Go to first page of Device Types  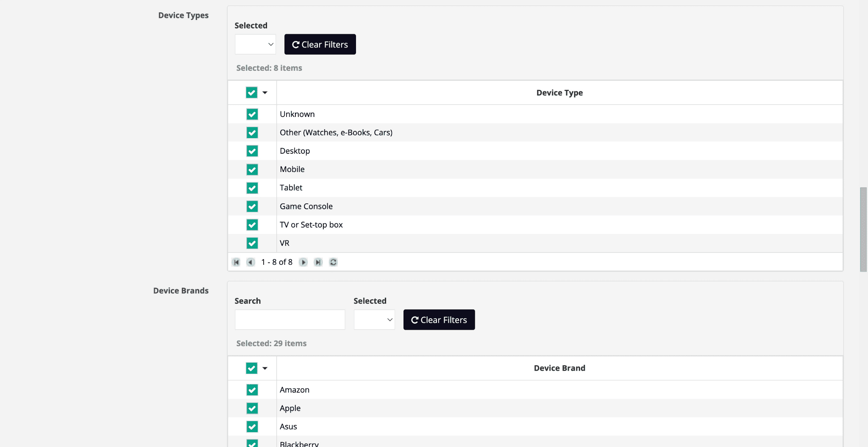236,262
